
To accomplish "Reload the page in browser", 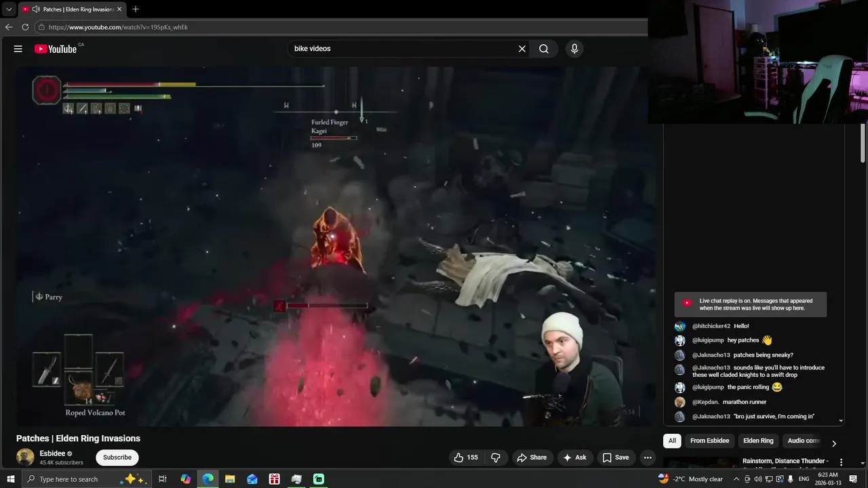I will (x=25, y=27).
